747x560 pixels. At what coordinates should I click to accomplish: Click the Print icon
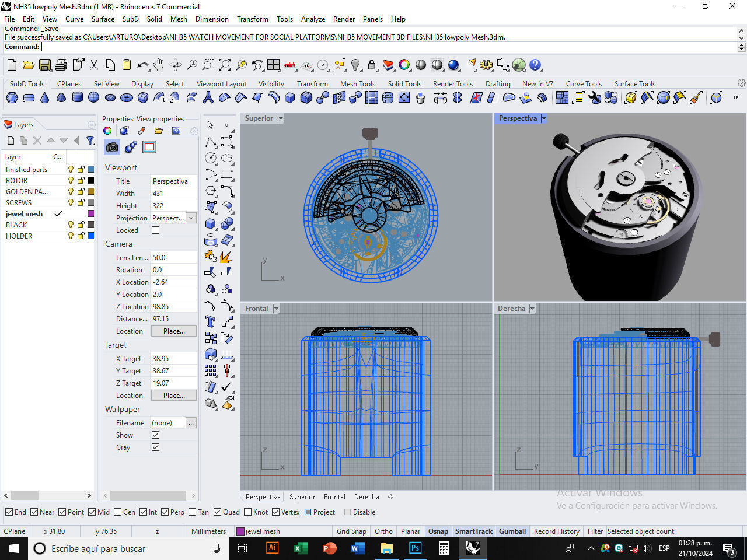61,65
